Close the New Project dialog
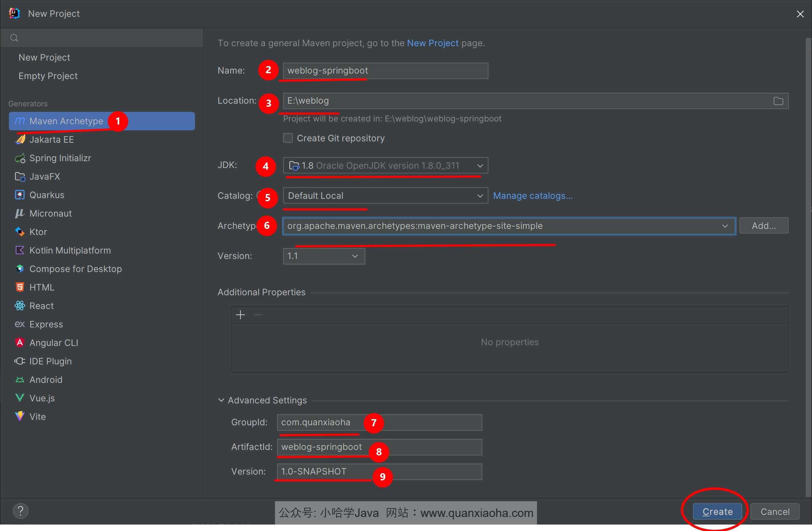This screenshot has height=531, width=812. point(800,14)
